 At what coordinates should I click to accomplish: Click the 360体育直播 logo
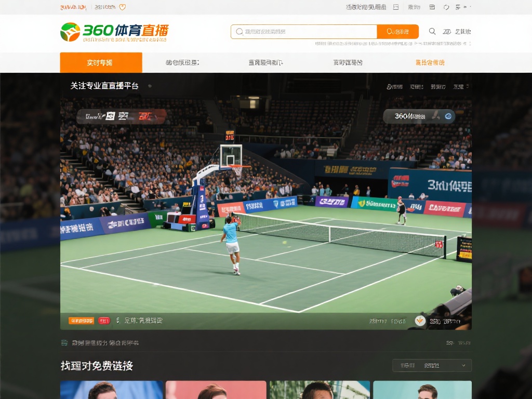click(114, 32)
